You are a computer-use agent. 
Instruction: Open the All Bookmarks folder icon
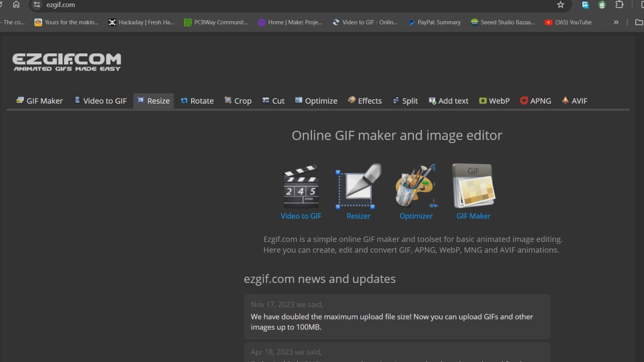[639, 22]
